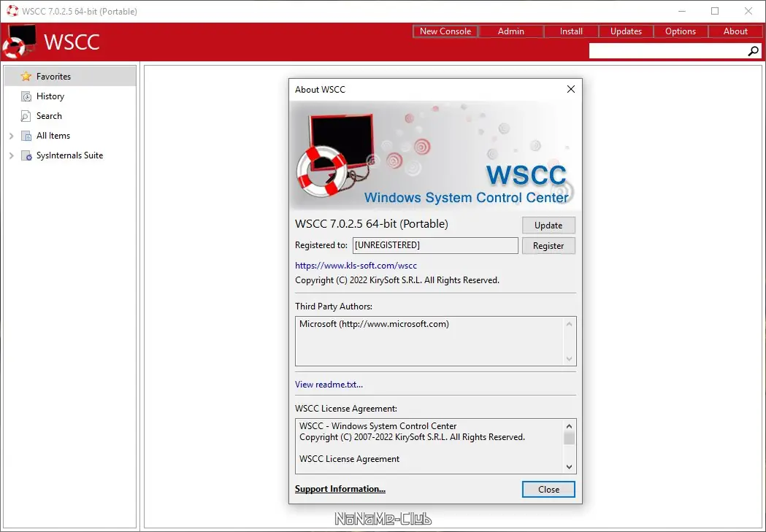Select All Items in the sidebar
Viewport: 766px width, 532px height.
pyautogui.click(x=52, y=135)
